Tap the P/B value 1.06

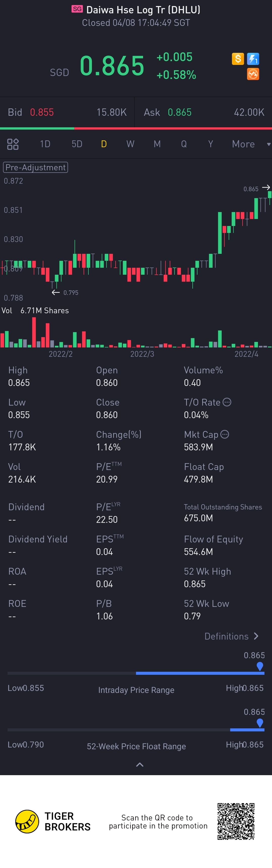click(x=104, y=616)
